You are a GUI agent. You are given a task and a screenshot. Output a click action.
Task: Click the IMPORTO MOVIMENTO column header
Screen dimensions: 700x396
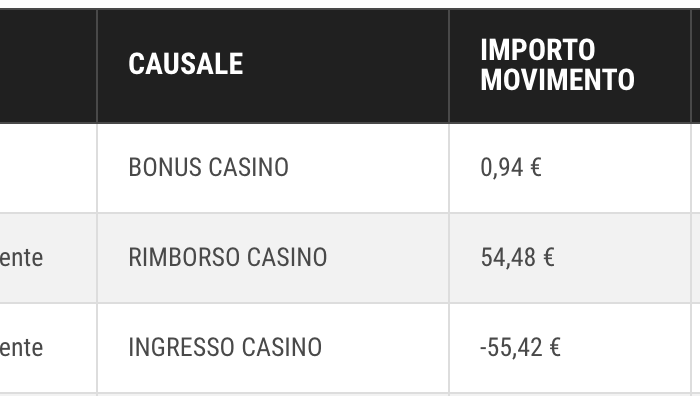[x=570, y=66]
